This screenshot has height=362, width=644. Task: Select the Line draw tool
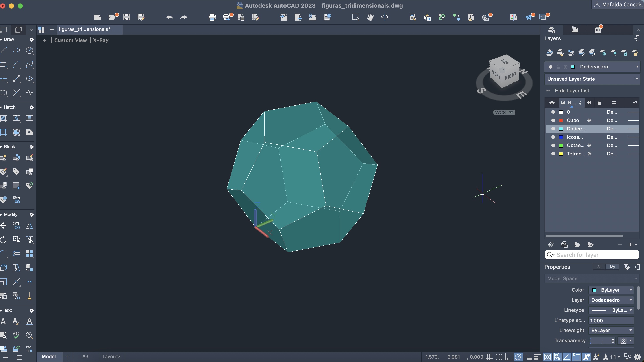4,50
